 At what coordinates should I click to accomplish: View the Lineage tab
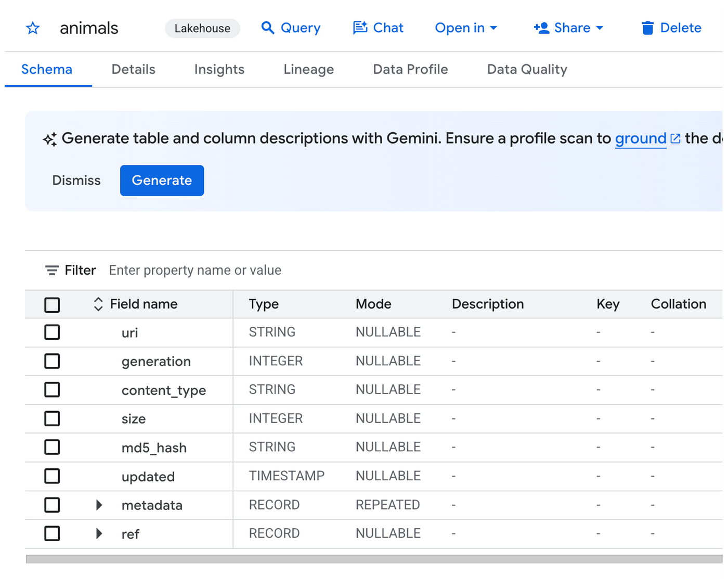(309, 69)
